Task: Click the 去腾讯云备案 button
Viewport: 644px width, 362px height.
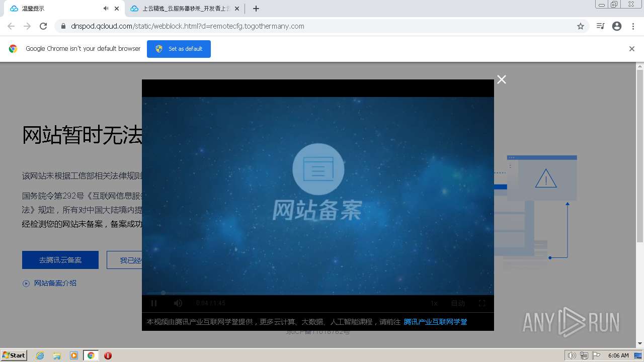Action: coord(60,260)
